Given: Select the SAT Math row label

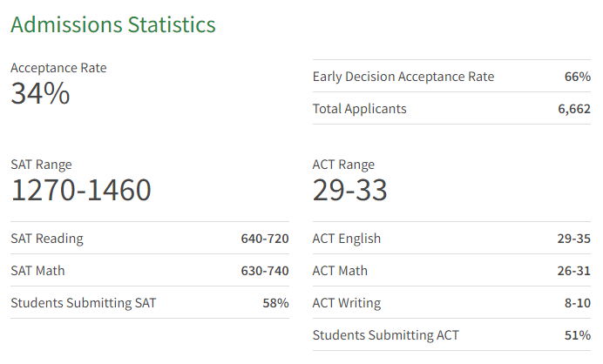Looking at the screenshot, I should [37, 271].
